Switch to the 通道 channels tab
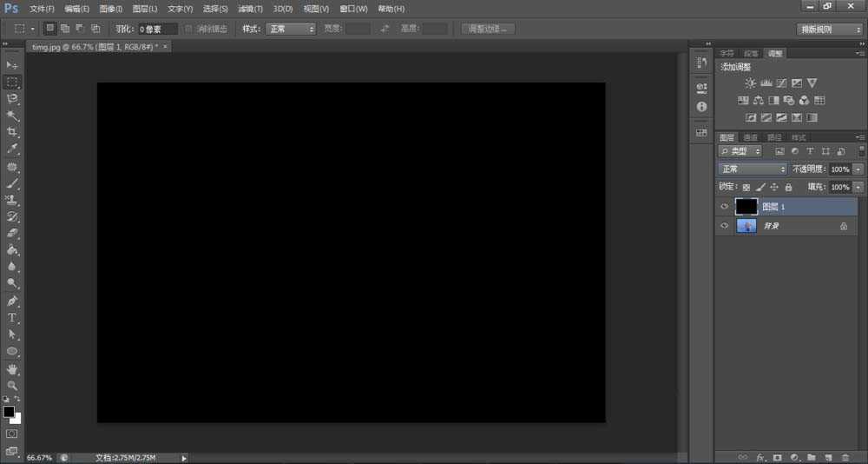The width and height of the screenshot is (868, 464). [x=751, y=137]
